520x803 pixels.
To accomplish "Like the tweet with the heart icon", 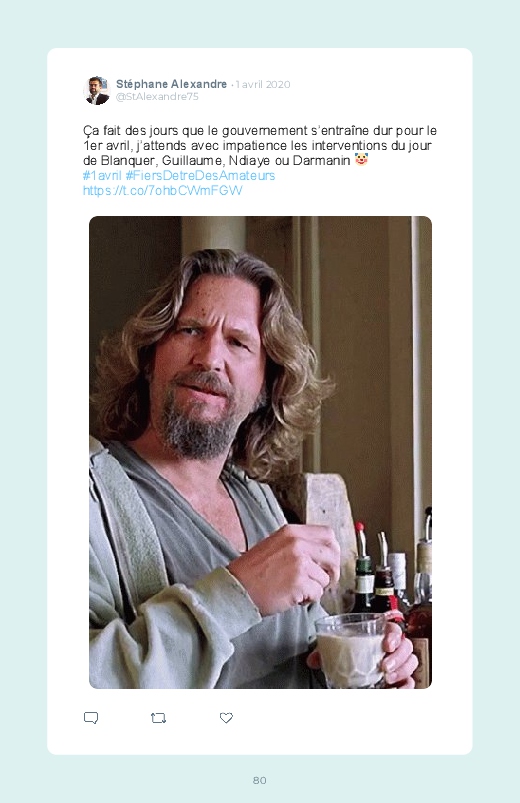I will [x=226, y=717].
